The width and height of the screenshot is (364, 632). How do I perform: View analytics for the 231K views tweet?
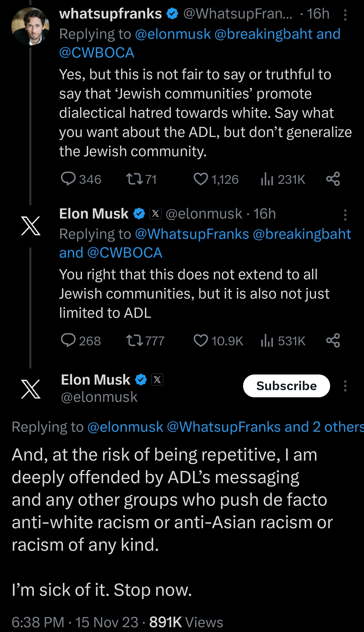(x=267, y=179)
